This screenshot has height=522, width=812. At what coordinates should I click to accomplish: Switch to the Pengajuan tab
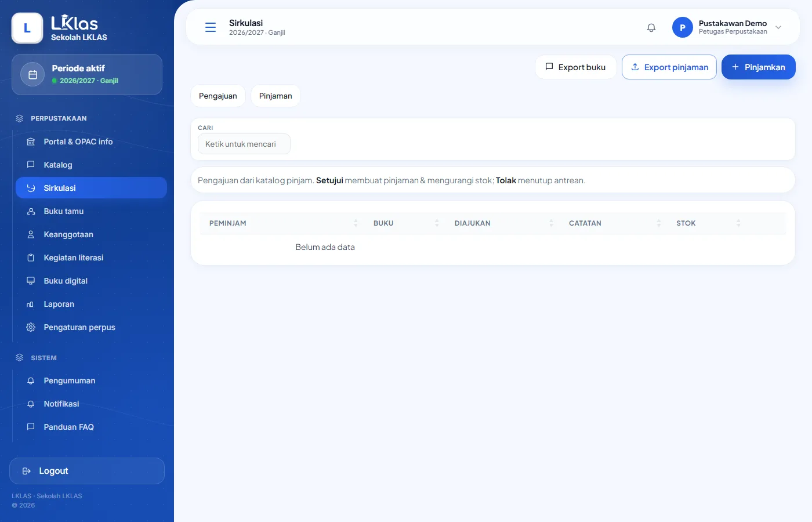(218, 96)
